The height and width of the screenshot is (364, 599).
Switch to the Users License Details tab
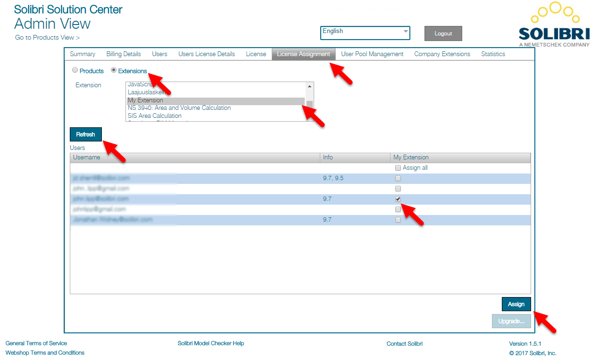point(206,54)
